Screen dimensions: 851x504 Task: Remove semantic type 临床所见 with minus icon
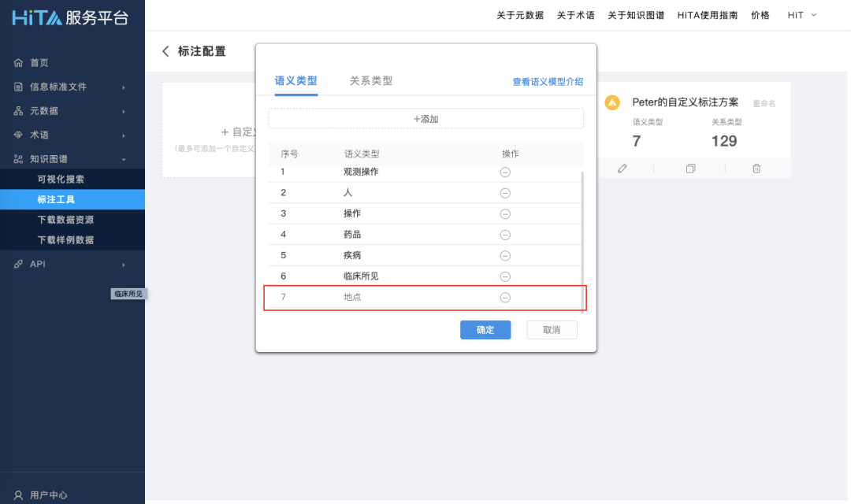[x=505, y=276]
